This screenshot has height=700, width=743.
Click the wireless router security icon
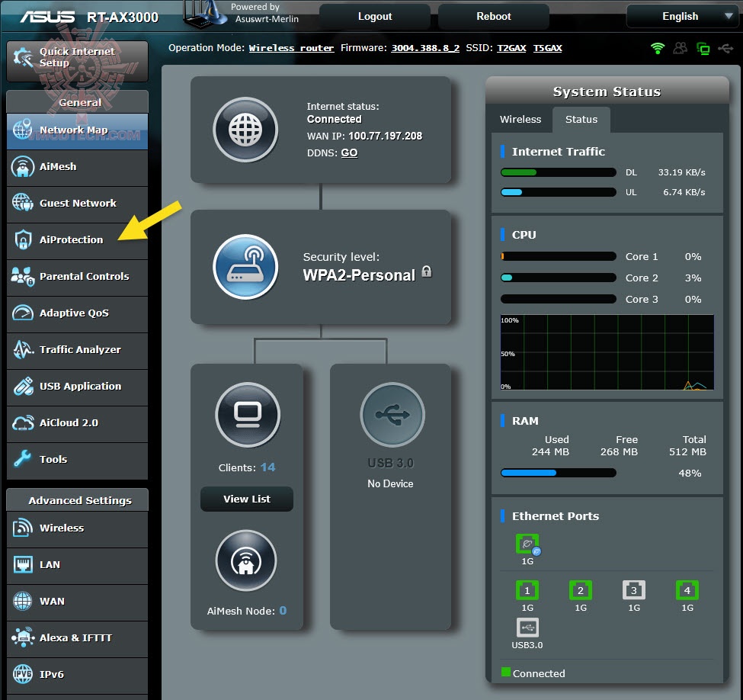pyautogui.click(x=245, y=267)
